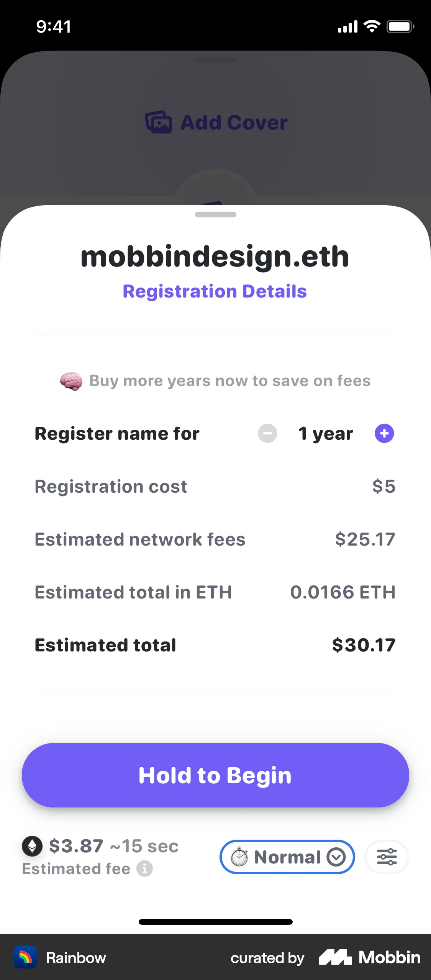
Task: Decrease registration years with minus button
Action: [x=267, y=434]
